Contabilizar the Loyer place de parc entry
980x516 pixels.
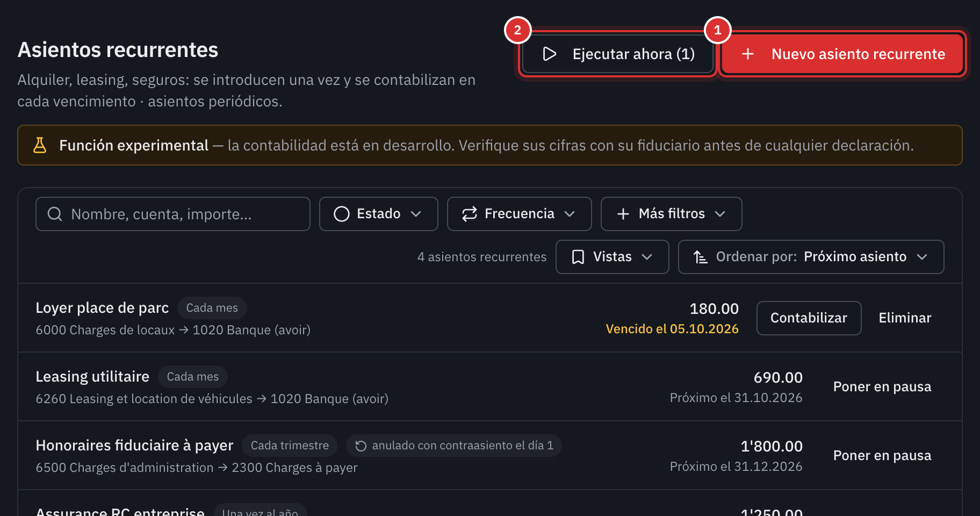click(x=809, y=318)
